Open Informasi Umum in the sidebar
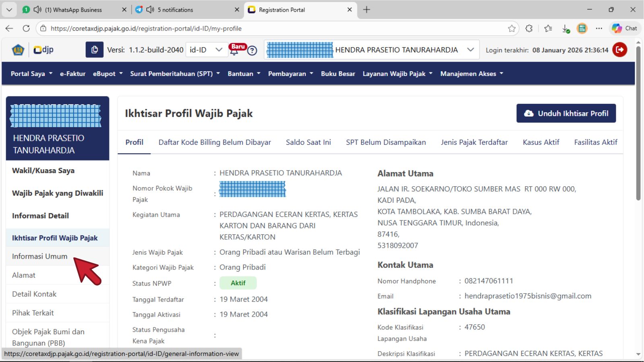The image size is (644, 362). pyautogui.click(x=40, y=256)
